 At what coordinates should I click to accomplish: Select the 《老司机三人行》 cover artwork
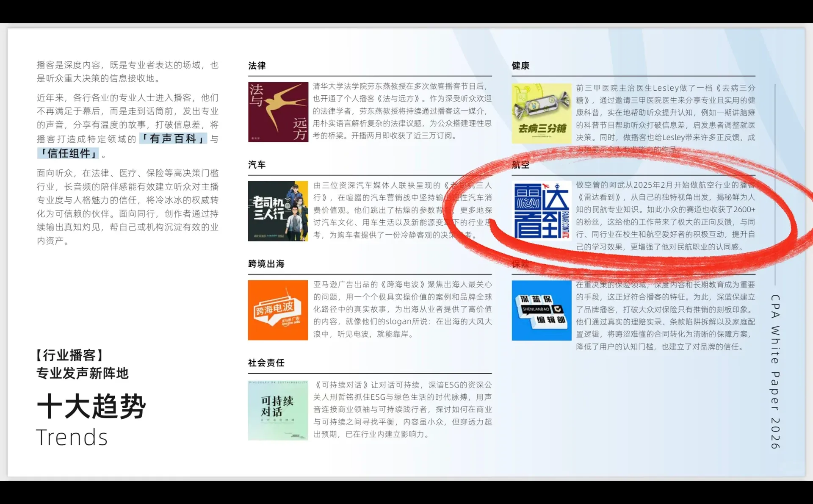[x=278, y=211]
